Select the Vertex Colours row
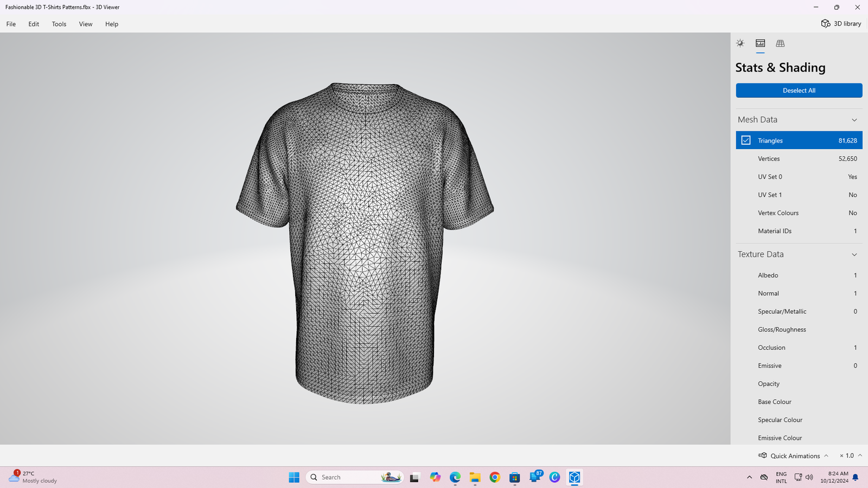 799,213
